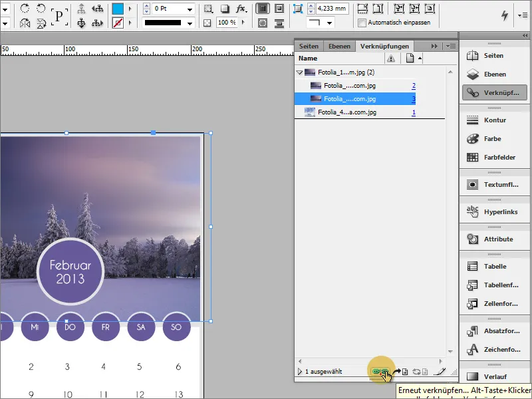Open the opacity slider arrow beside 100 %
Screen dimensions: 532x399
243,23
